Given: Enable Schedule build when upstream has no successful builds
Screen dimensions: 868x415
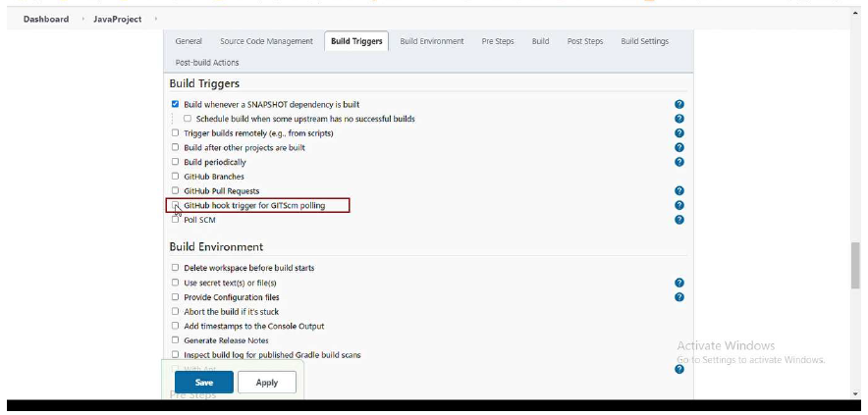Looking at the screenshot, I should pyautogui.click(x=188, y=118).
